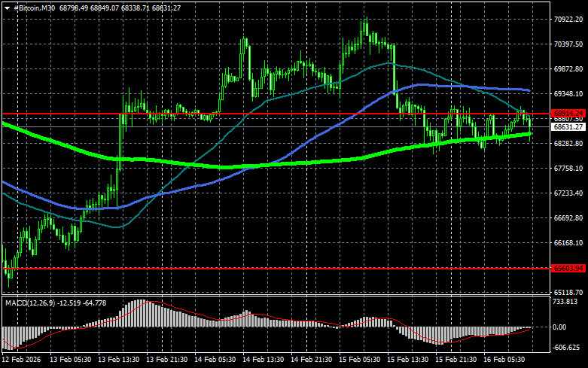Click the 13 Feb 13:30 time label

[x=118, y=360]
